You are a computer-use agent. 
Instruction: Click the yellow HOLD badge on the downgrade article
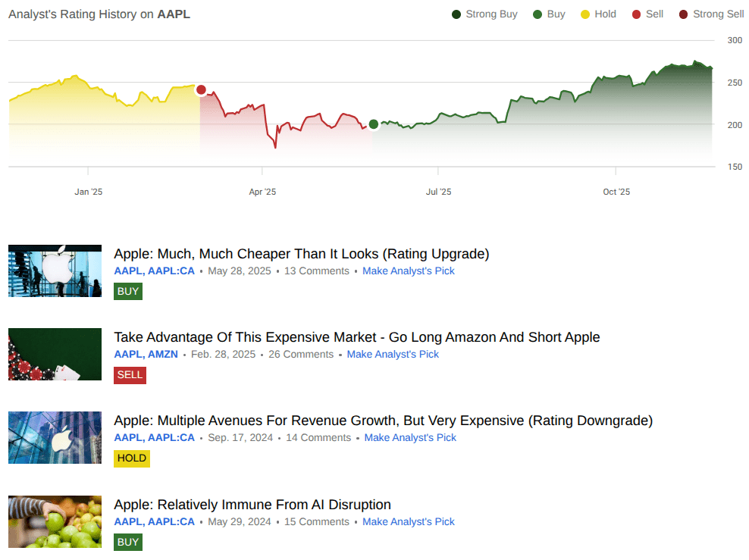pos(131,458)
